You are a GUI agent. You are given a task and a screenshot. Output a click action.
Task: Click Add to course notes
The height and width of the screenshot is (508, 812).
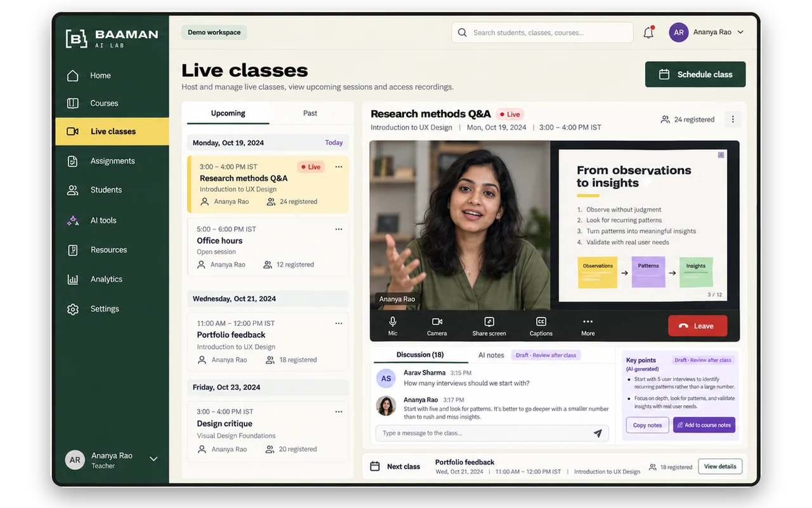(x=704, y=425)
